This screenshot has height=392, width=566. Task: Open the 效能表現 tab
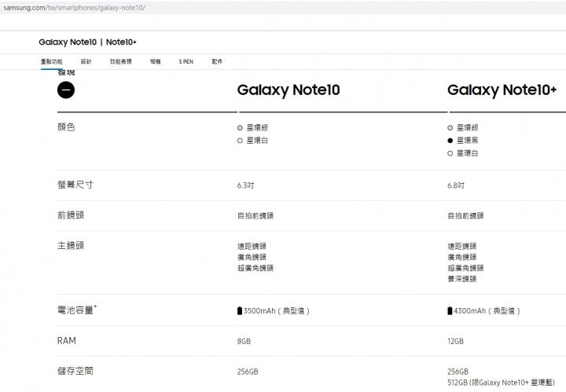pyautogui.click(x=121, y=61)
